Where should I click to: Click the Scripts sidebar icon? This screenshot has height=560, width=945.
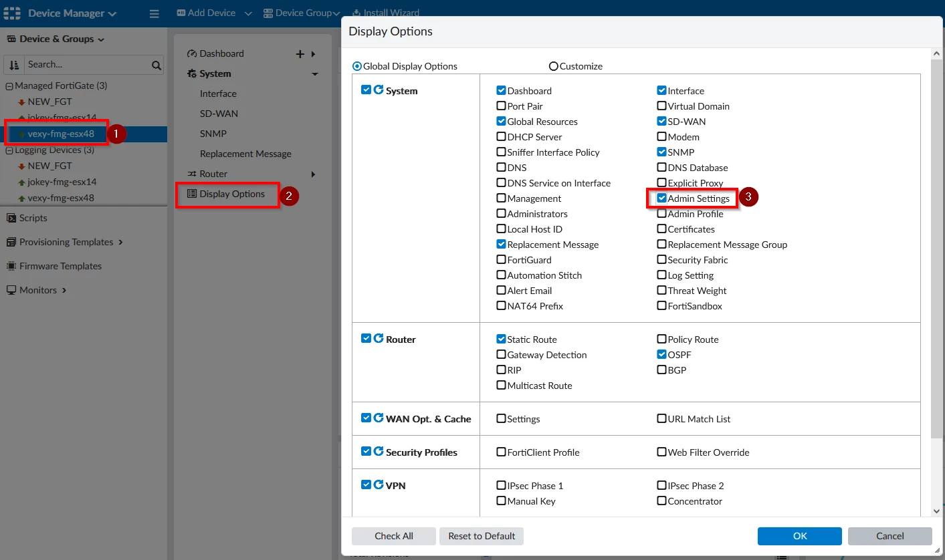pyautogui.click(x=11, y=218)
